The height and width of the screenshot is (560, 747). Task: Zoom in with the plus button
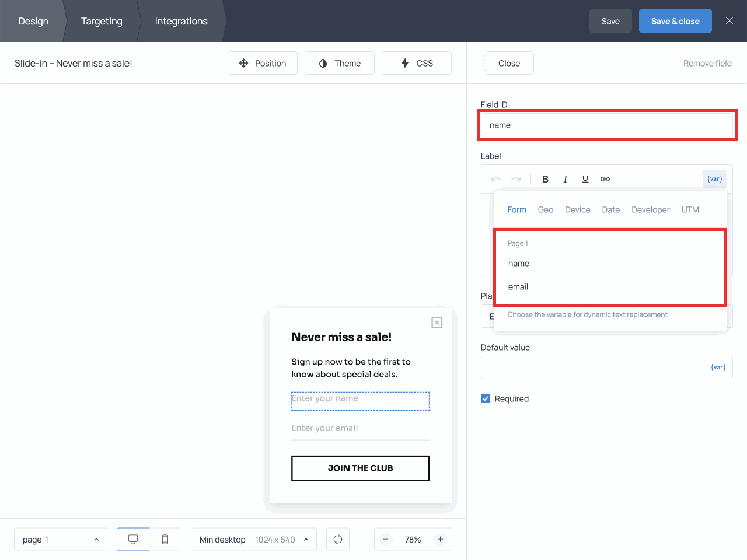441,540
